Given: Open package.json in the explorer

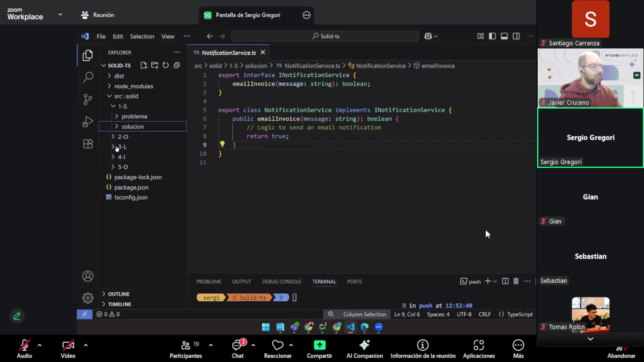Looking at the screenshot, I should tap(131, 187).
